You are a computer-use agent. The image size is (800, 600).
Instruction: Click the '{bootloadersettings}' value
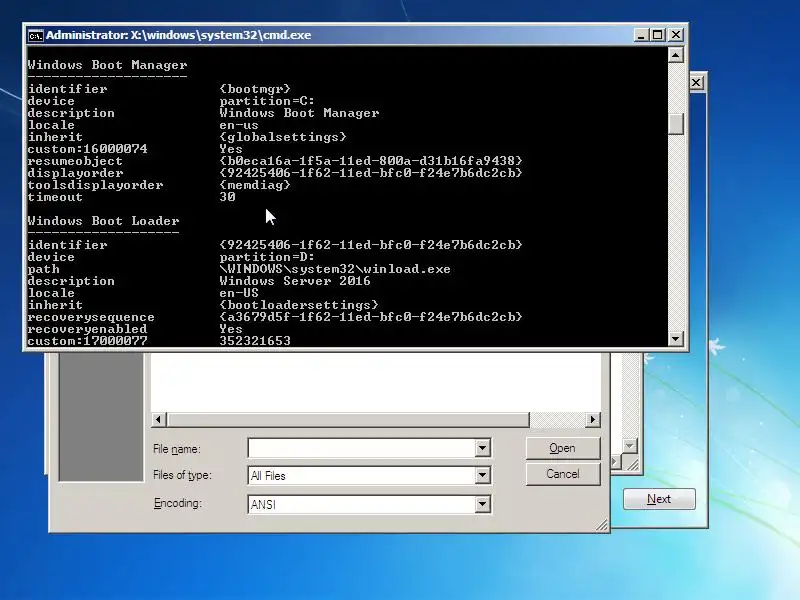point(299,305)
